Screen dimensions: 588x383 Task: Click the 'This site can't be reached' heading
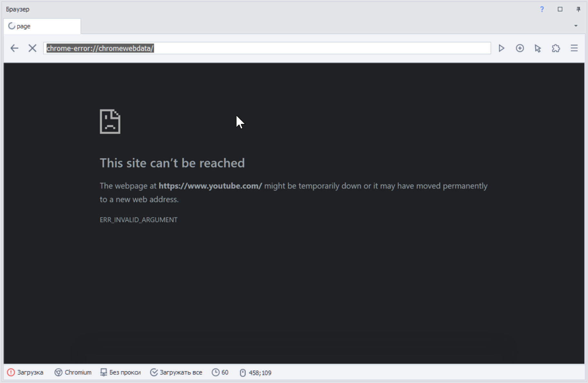coord(172,163)
